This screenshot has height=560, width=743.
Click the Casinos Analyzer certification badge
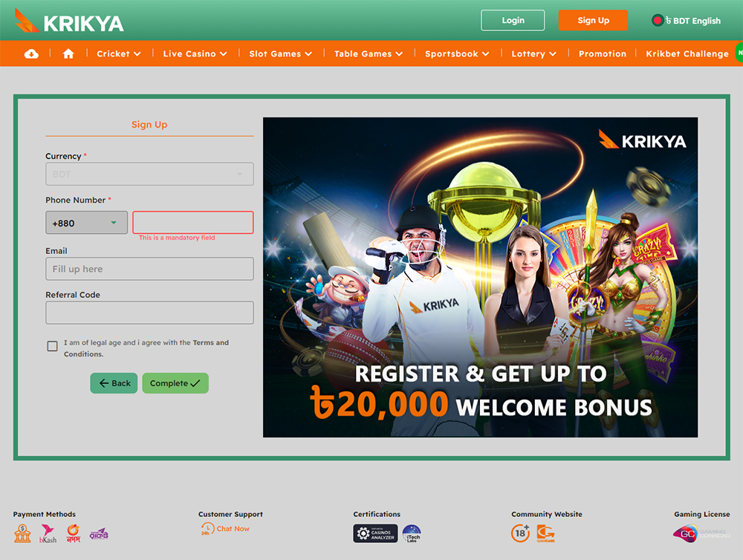(375, 533)
